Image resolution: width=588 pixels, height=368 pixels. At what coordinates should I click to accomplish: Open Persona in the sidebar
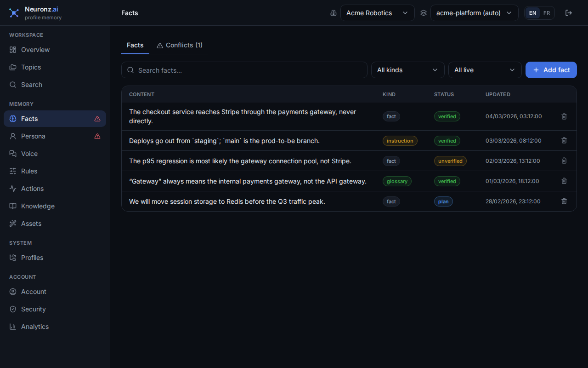(55, 136)
